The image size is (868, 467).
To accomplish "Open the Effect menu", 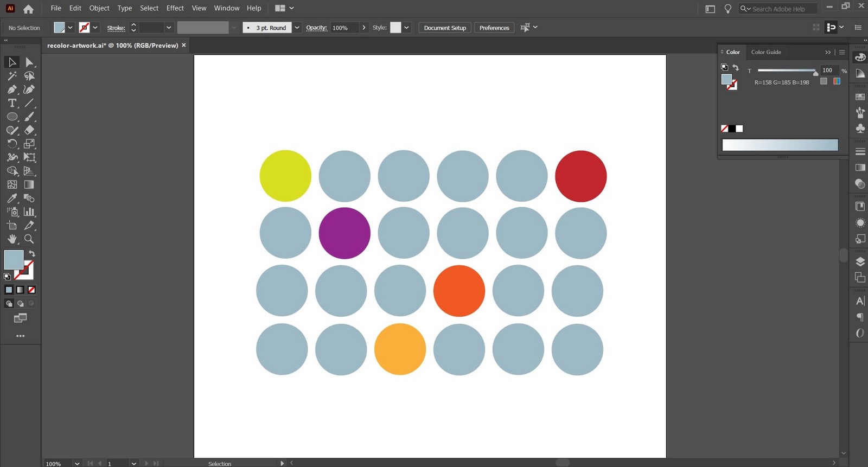I will tap(175, 8).
